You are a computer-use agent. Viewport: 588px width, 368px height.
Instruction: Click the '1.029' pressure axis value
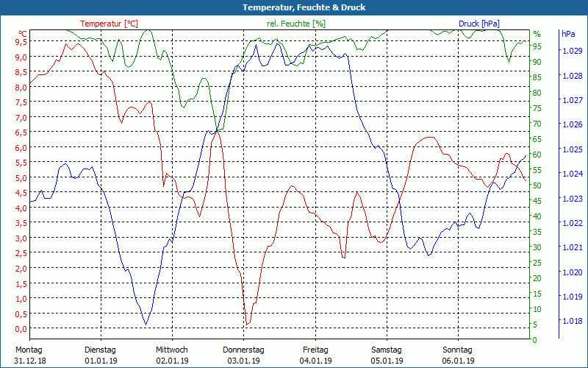tap(573, 51)
